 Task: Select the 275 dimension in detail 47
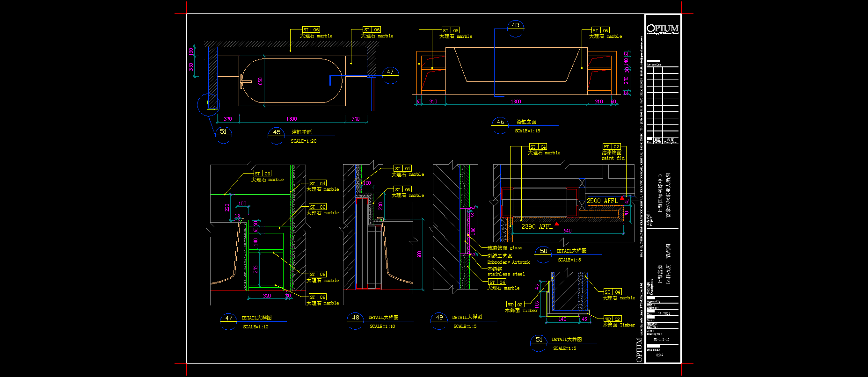pyautogui.click(x=255, y=269)
